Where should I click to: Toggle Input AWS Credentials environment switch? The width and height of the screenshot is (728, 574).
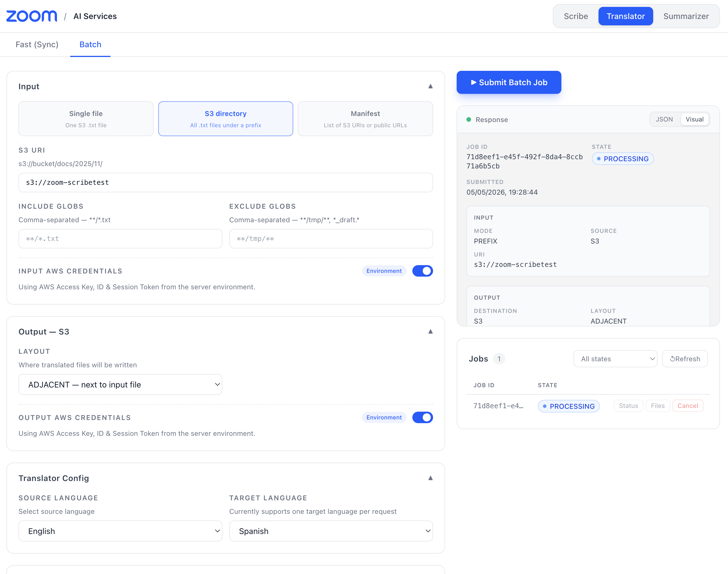point(422,271)
